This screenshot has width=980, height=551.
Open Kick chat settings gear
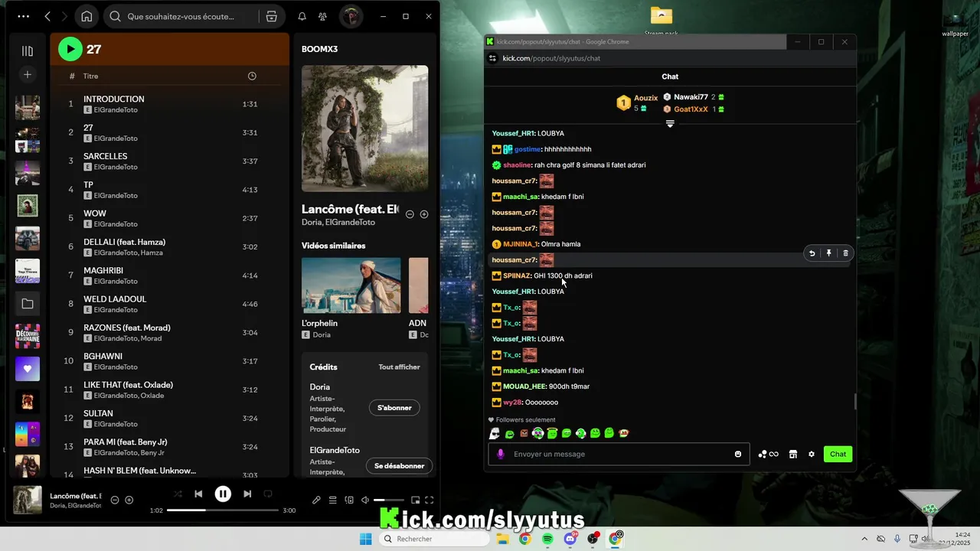812,454
